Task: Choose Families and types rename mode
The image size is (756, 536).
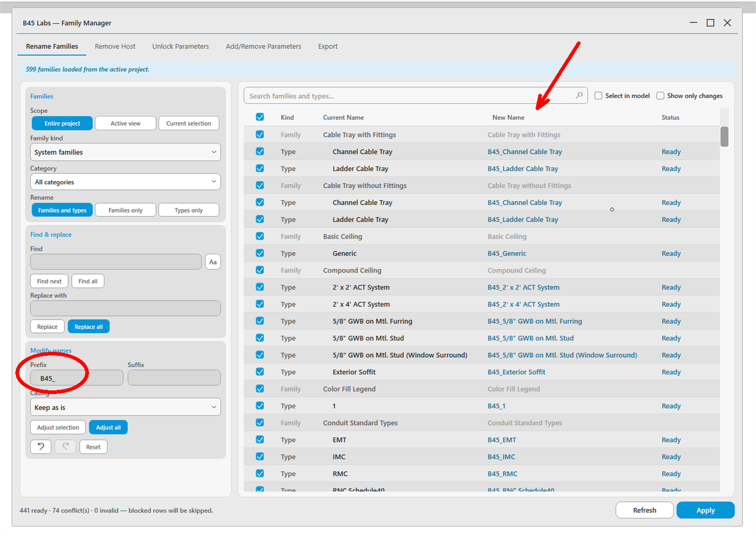Action: 62,210
